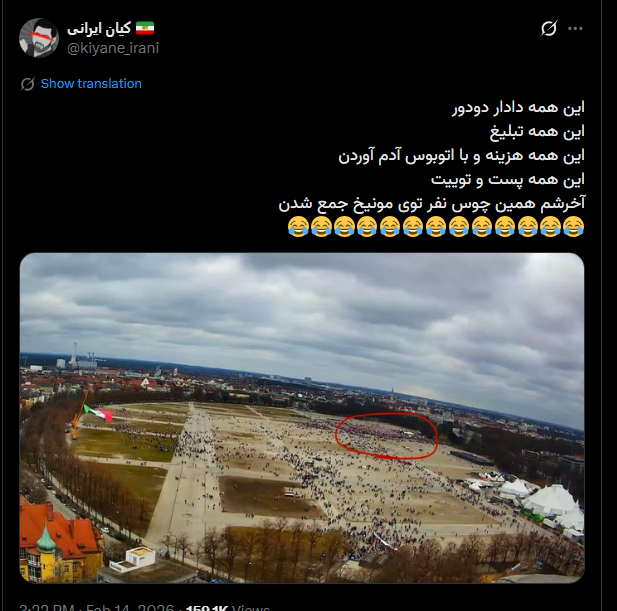Click the first line of tweet text

click(x=518, y=107)
